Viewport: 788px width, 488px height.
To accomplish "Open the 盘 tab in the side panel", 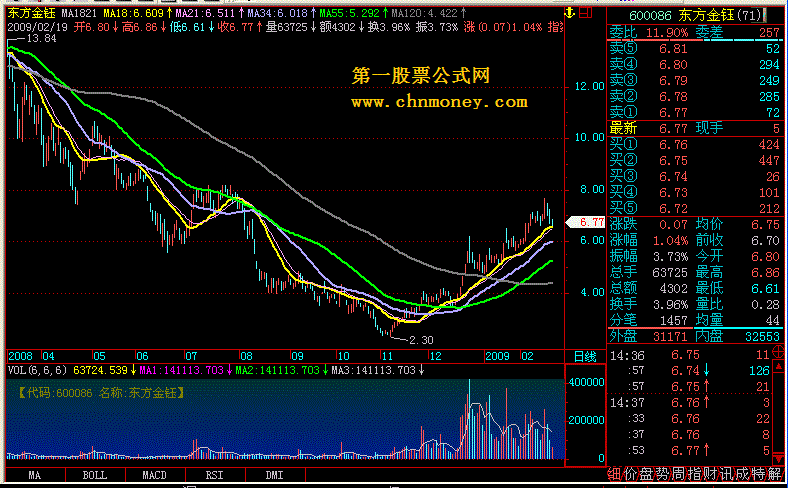I will (x=646, y=474).
